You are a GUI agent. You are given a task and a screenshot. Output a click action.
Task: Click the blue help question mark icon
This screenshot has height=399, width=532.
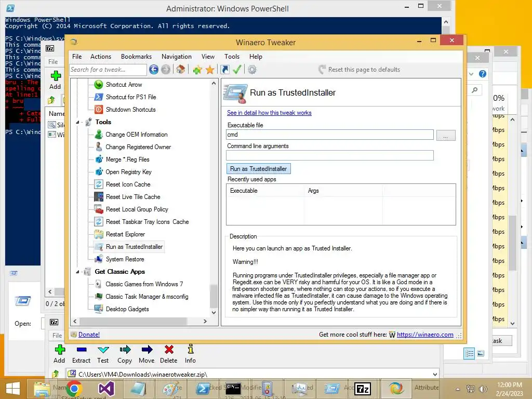coord(483,74)
